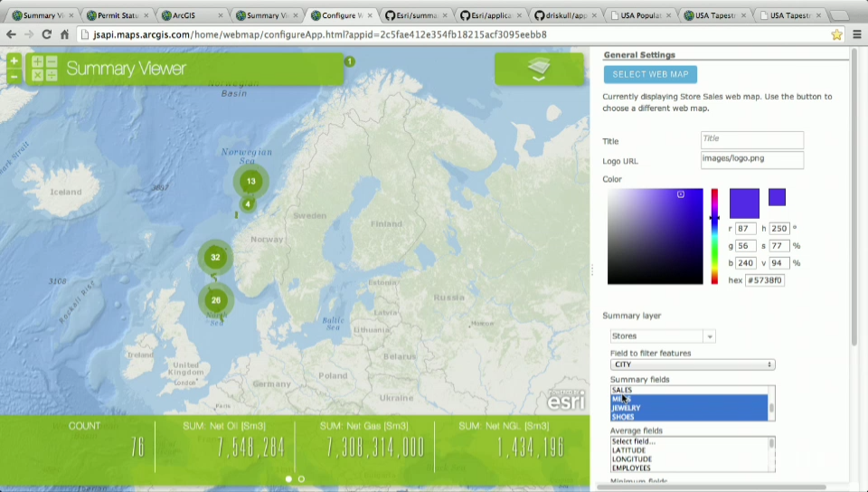Screen dimensions: 868x492
Task: Close the Configure W tab
Action: [370, 15]
